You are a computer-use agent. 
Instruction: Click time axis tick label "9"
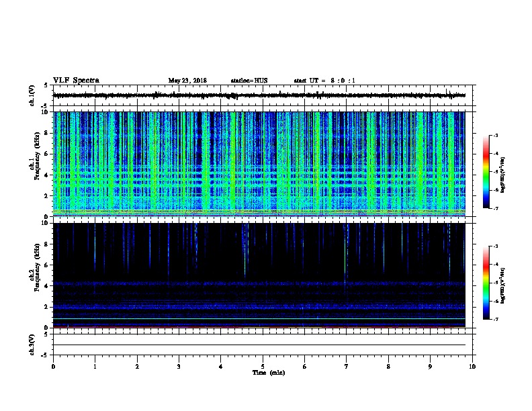tap(430, 367)
